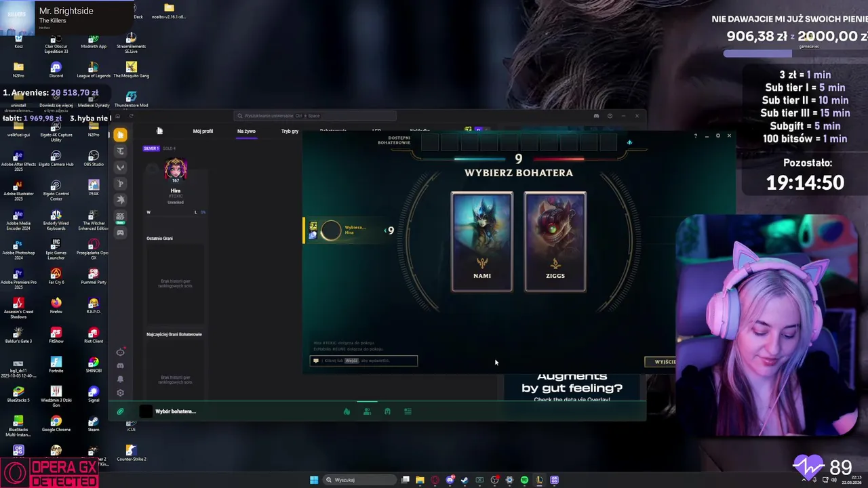The width and height of the screenshot is (868, 488).
Task: Open the Adobe Photoshop 2024 desktop shortcut
Action: [18, 249]
